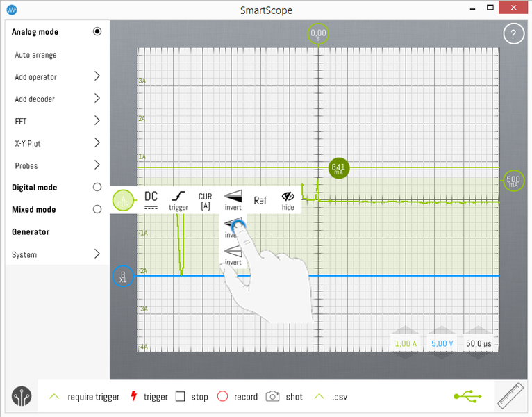The image size is (532, 417).
Task: Hide the channel with the eye icon
Action: (288, 201)
